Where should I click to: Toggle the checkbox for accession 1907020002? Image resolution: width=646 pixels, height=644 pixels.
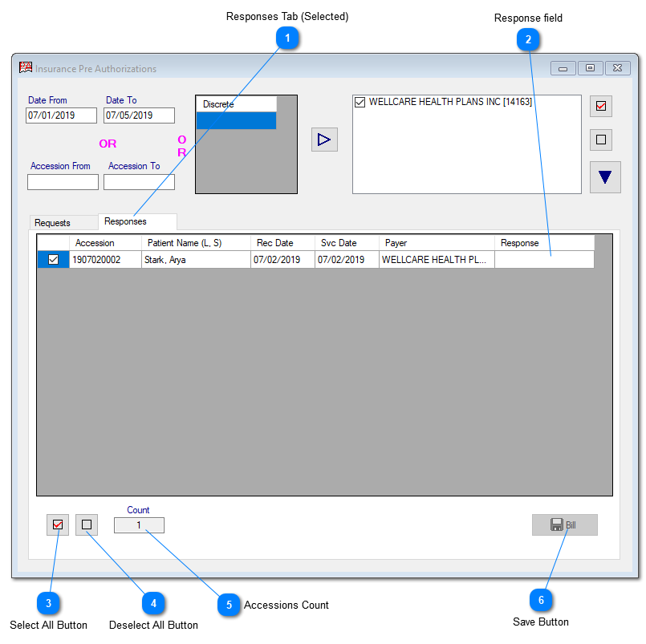[53, 260]
